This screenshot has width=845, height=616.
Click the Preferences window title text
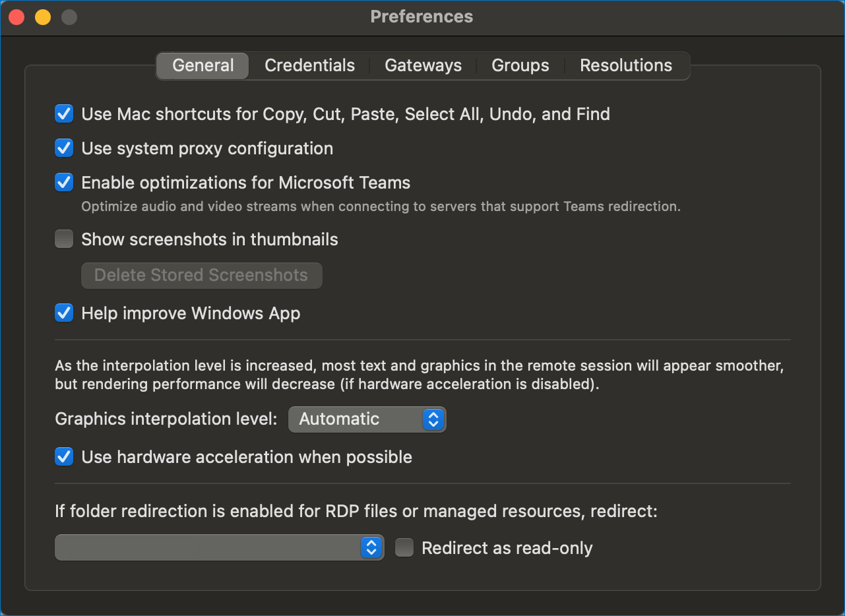point(422,16)
